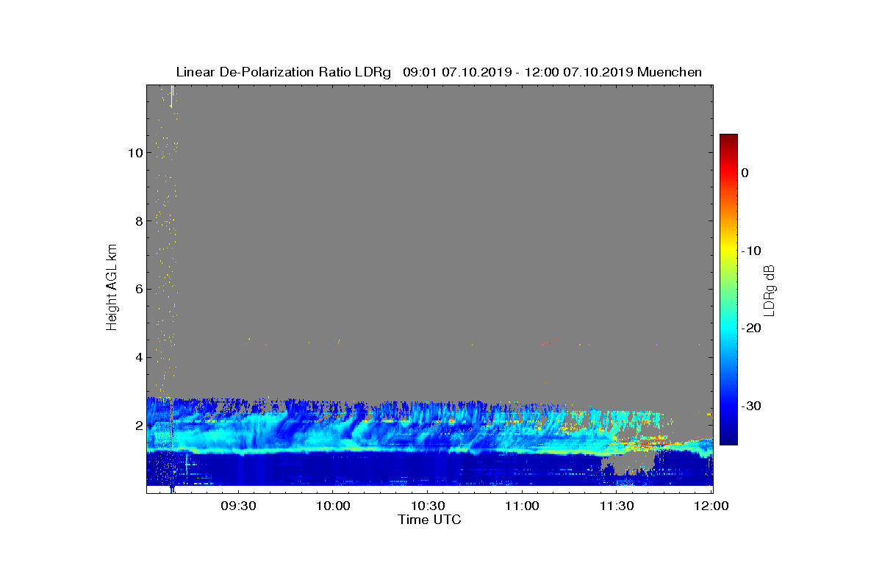This screenshot has width=882, height=588.
Task: Click the height tick label 10
Action: 134,153
